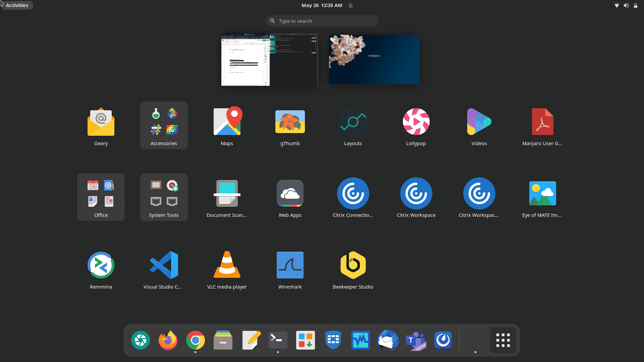Open gThumb image viewer
This screenshot has height=362, width=644.
(290, 122)
